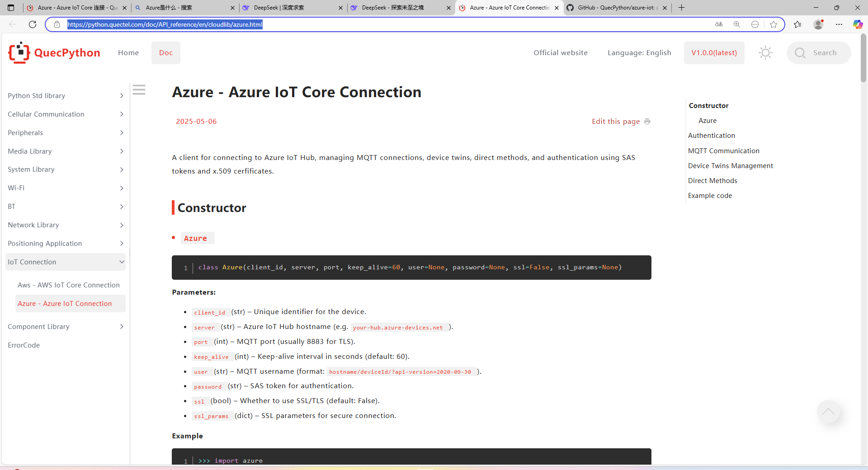Open the Language: English selector

(639, 53)
